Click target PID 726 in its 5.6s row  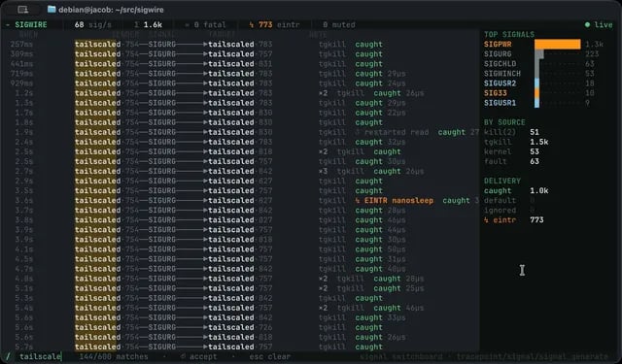pos(265,327)
